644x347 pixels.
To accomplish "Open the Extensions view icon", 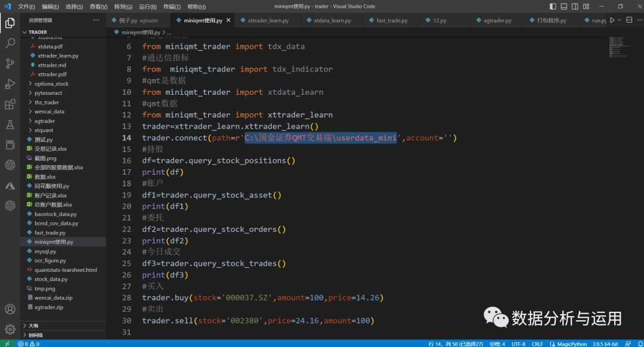I will point(10,104).
